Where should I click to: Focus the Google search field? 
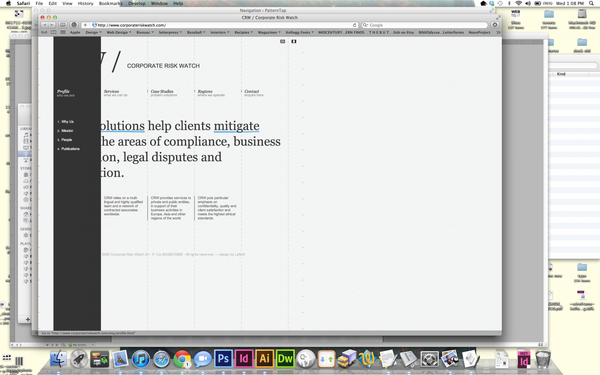(x=425, y=25)
